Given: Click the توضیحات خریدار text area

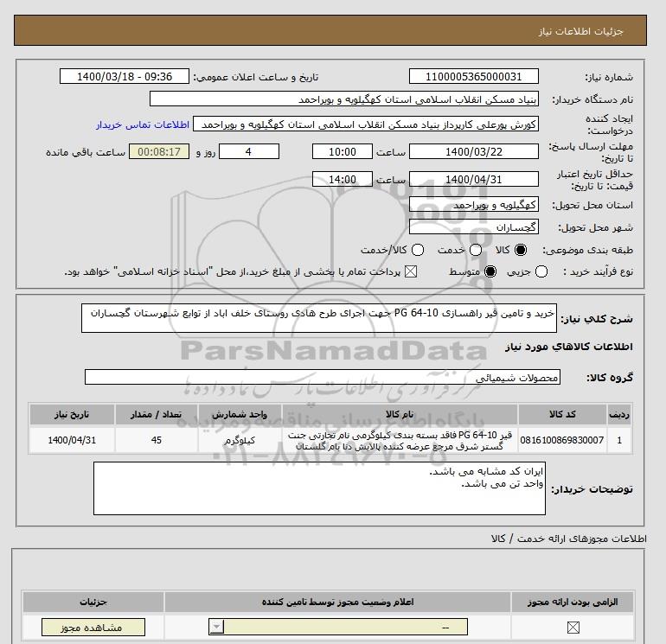Looking at the screenshot, I should coord(319,488).
